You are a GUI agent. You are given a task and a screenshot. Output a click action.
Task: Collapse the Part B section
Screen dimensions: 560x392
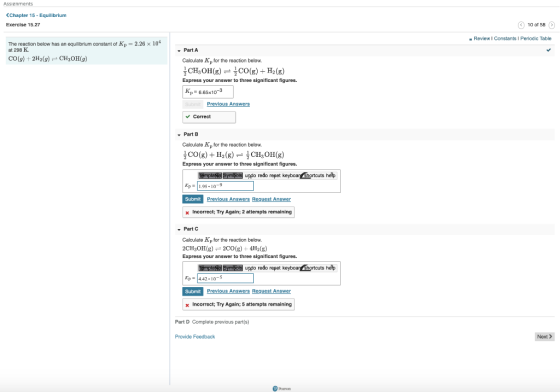(179, 135)
